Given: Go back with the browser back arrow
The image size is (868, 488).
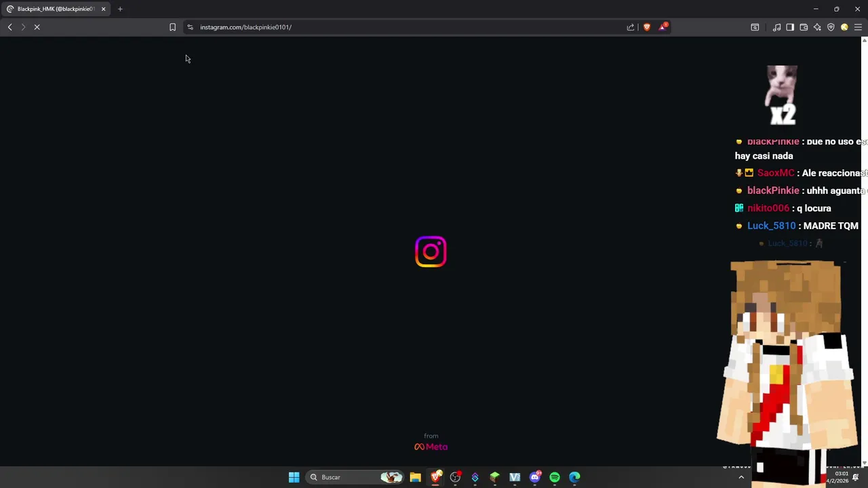Looking at the screenshot, I should coord(9,27).
